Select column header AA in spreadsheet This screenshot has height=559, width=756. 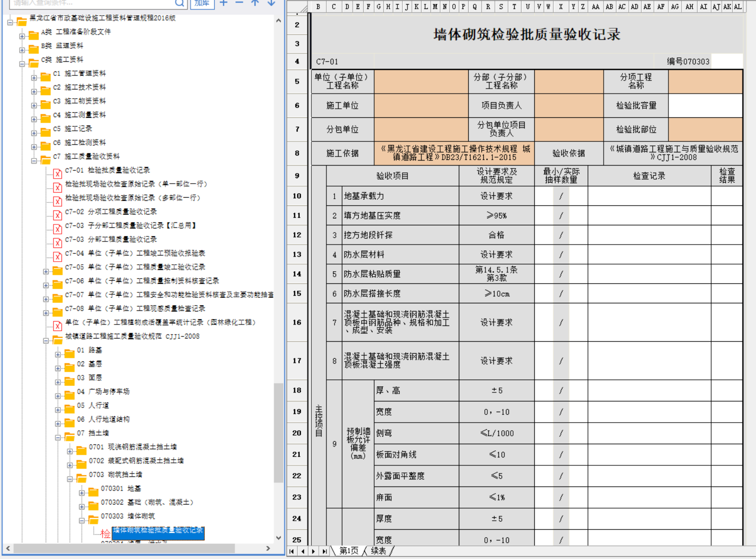click(x=596, y=7)
